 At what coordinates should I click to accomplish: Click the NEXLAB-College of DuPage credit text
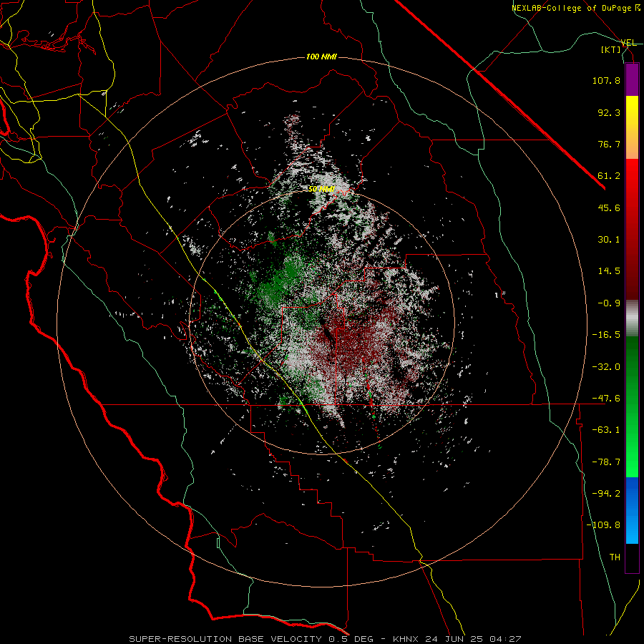[x=575, y=8]
